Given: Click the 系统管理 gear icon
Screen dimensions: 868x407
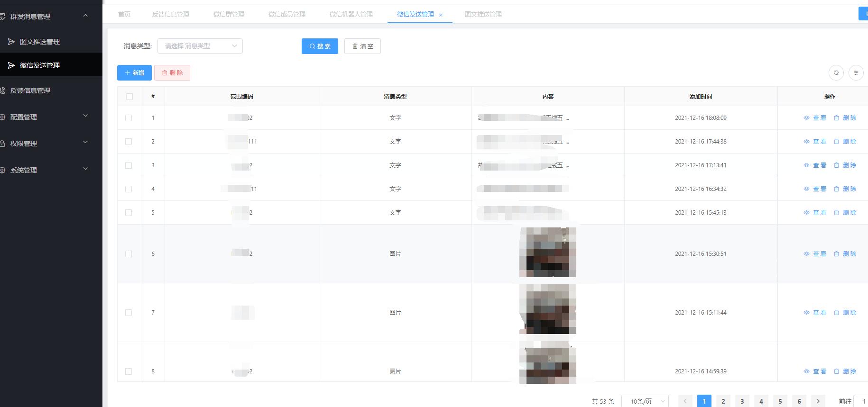Looking at the screenshot, I should [2, 170].
